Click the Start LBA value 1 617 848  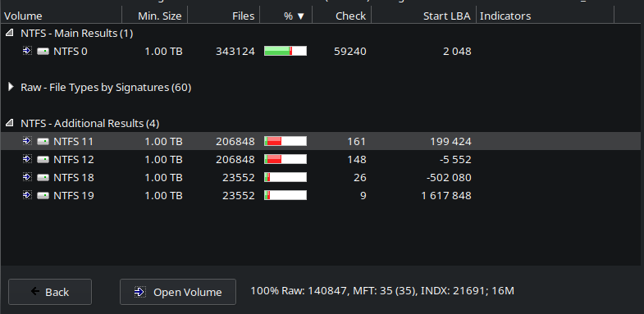tap(446, 196)
